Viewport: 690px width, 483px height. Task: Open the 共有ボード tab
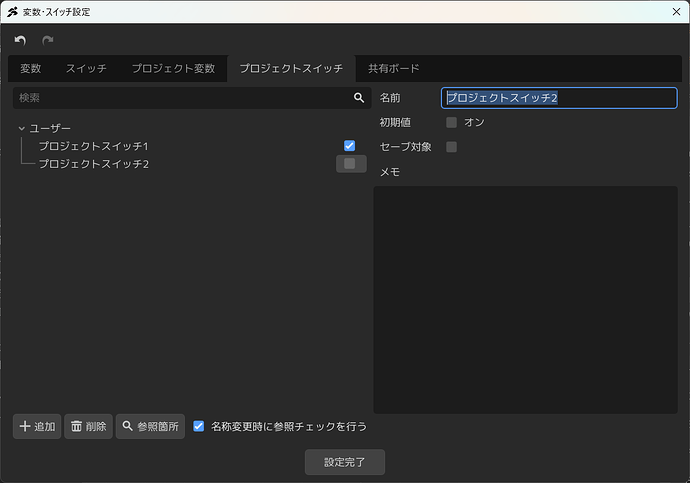[393, 69]
